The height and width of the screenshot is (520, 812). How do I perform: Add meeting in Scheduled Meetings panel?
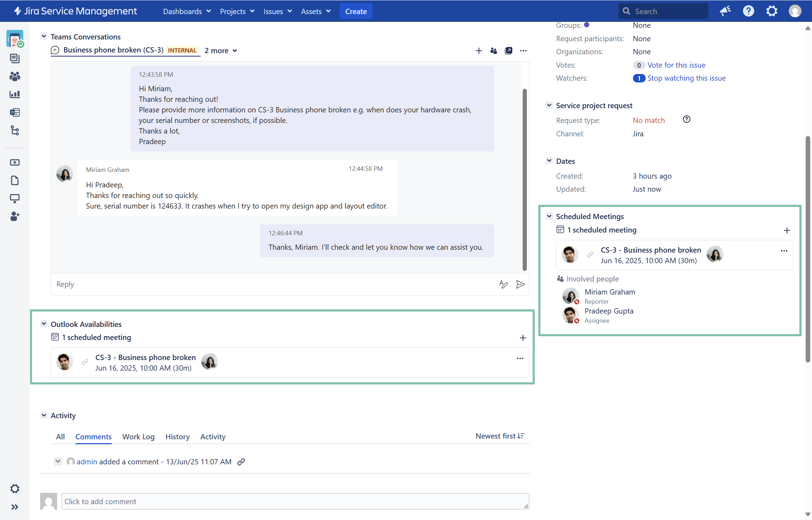[x=787, y=230]
